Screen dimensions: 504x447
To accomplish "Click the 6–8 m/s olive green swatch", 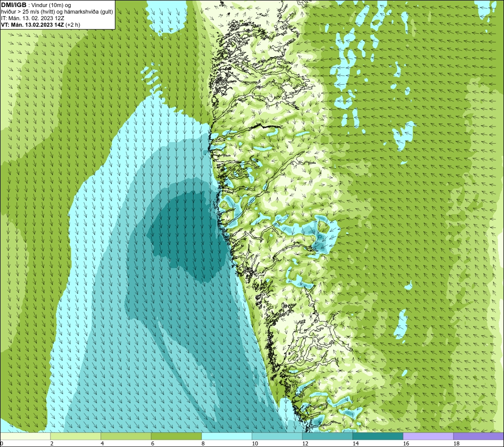I will click(x=176, y=436).
